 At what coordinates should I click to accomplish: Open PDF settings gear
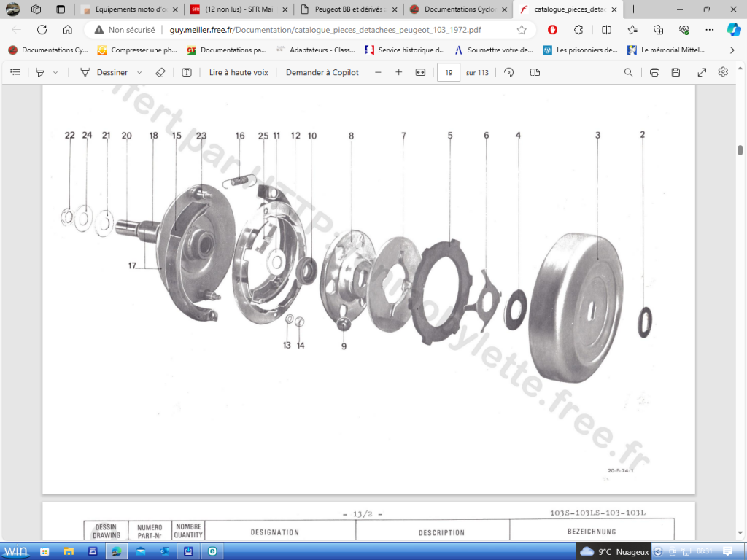723,72
